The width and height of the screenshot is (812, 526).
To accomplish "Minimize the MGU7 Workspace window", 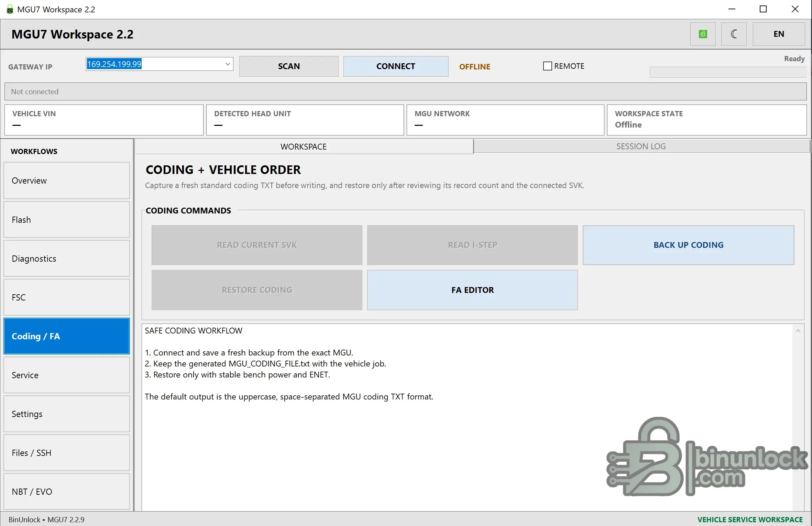I will (732, 9).
